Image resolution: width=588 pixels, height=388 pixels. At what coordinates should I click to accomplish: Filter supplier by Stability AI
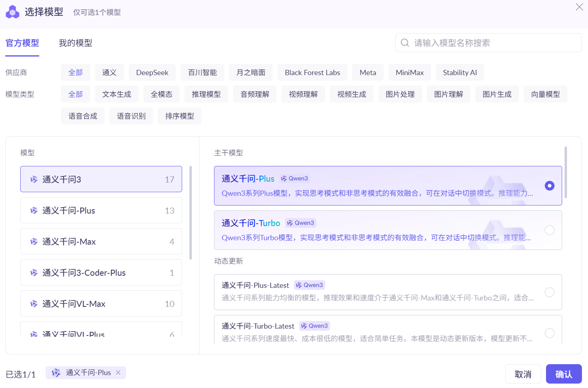[x=460, y=72]
